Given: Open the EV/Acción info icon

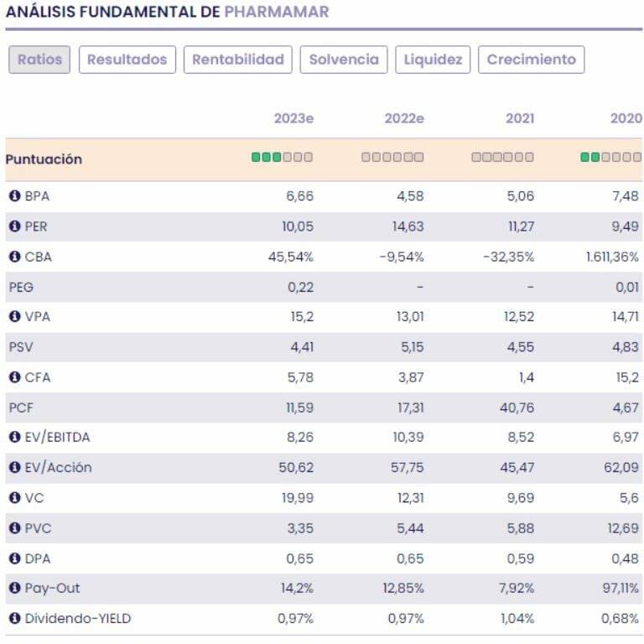Looking at the screenshot, I should 15,467.
